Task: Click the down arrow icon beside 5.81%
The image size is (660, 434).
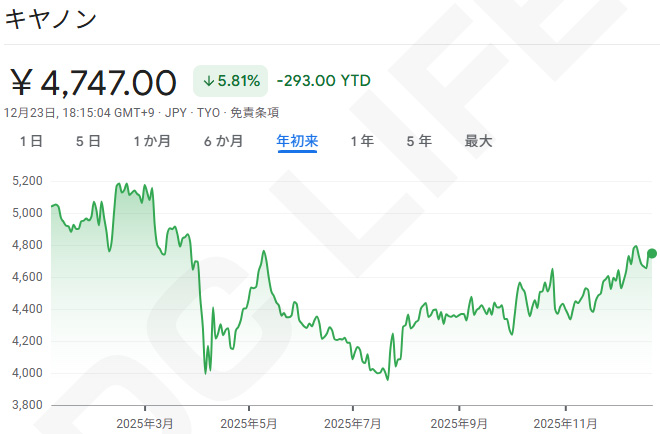Action: click(x=208, y=81)
